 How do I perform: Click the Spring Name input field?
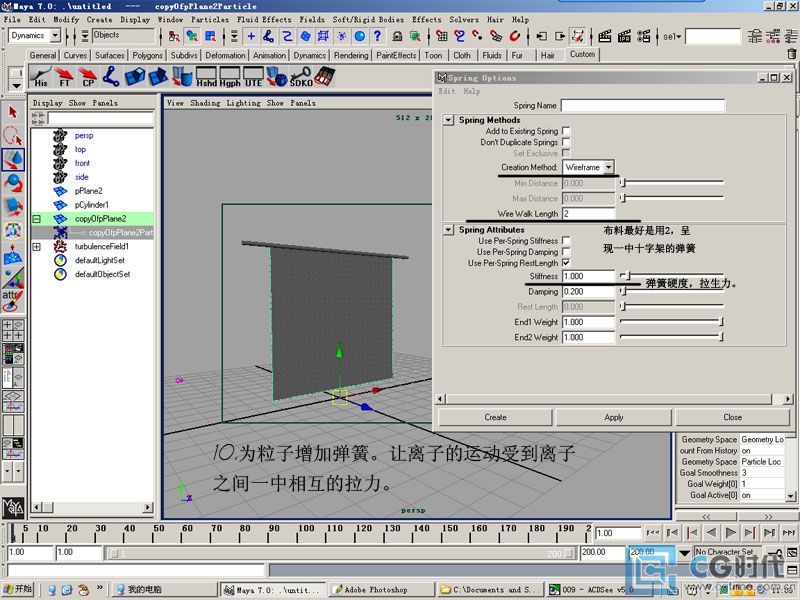click(642, 106)
